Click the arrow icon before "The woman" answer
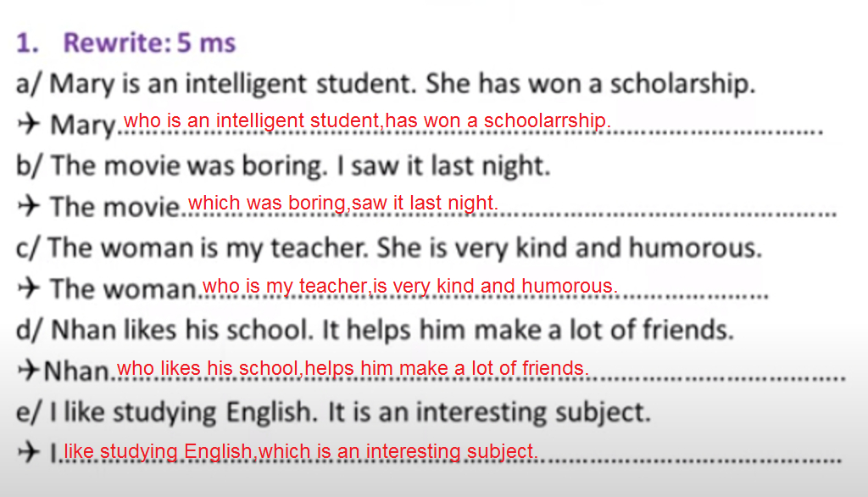The height and width of the screenshot is (497, 868). [x=28, y=288]
